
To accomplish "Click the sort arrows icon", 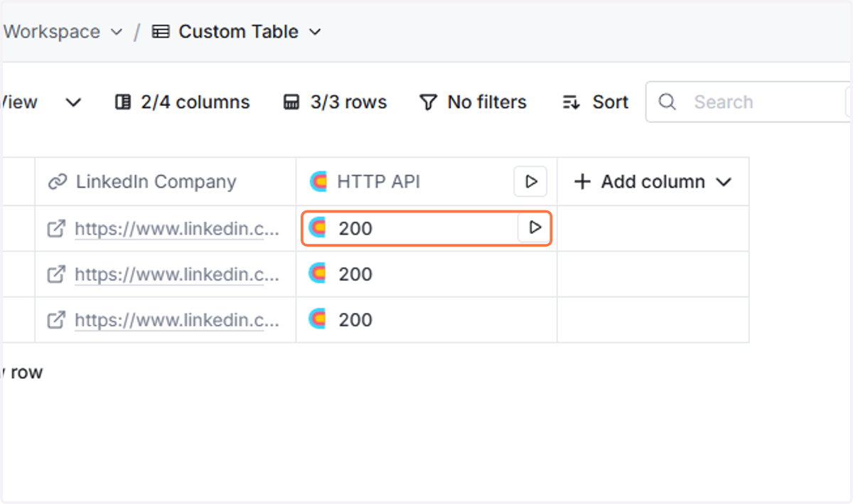I will pyautogui.click(x=571, y=102).
